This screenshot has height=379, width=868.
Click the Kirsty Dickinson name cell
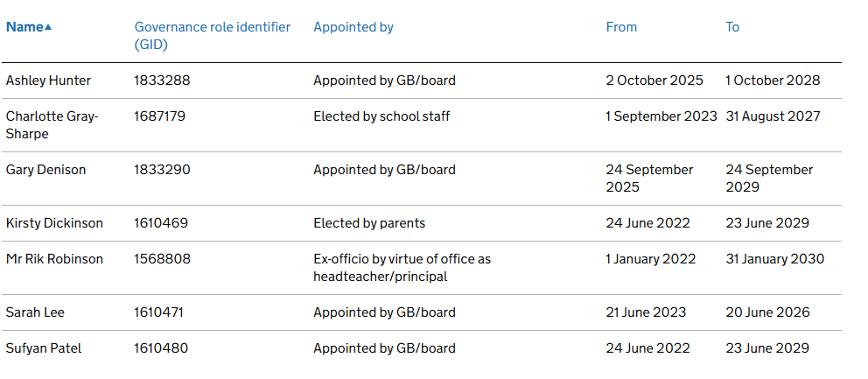pyautogui.click(x=54, y=223)
